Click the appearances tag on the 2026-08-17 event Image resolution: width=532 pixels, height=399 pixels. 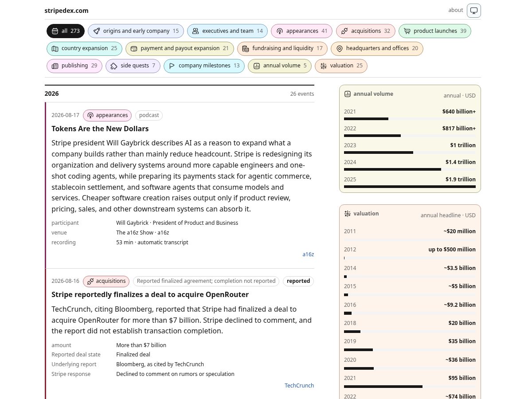(107, 115)
